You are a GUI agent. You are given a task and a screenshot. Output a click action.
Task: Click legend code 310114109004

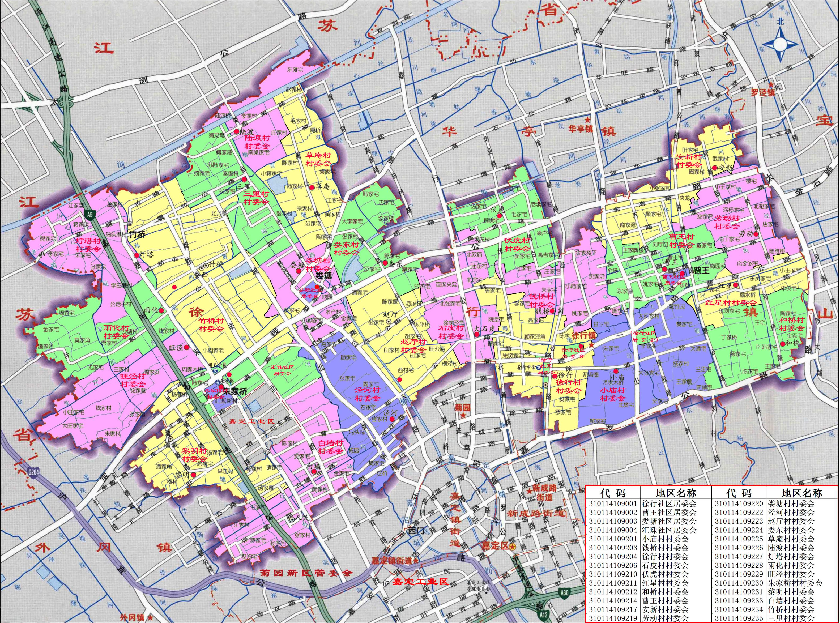click(613, 530)
